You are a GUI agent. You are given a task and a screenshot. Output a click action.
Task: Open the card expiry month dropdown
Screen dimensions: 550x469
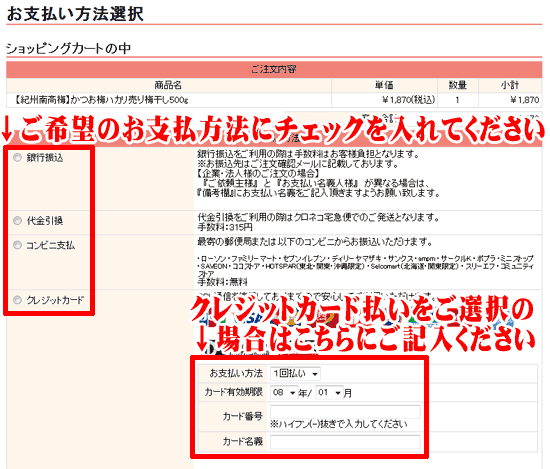tap(329, 393)
